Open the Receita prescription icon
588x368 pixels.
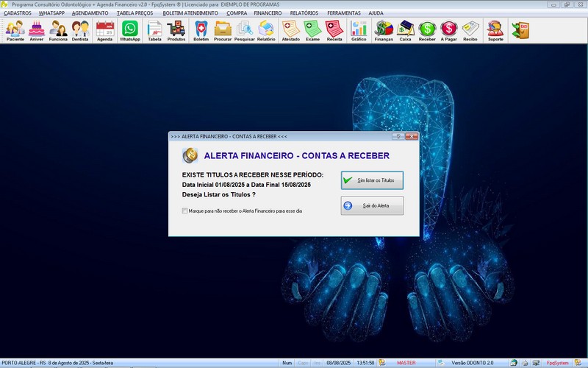[334, 31]
